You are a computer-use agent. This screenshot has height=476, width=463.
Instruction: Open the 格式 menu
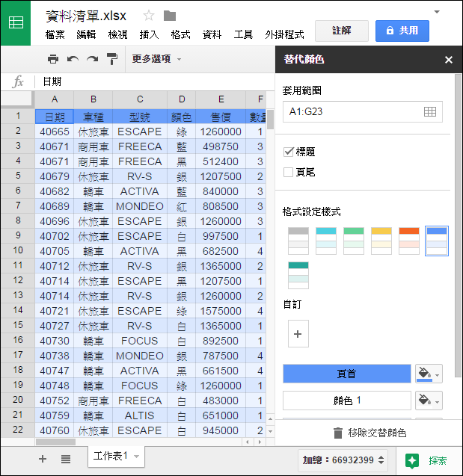tap(180, 34)
